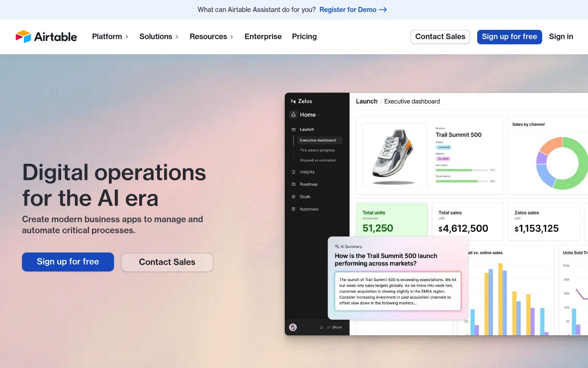Expand the Resources menu chevron
The width and height of the screenshot is (588, 368).
tap(232, 37)
